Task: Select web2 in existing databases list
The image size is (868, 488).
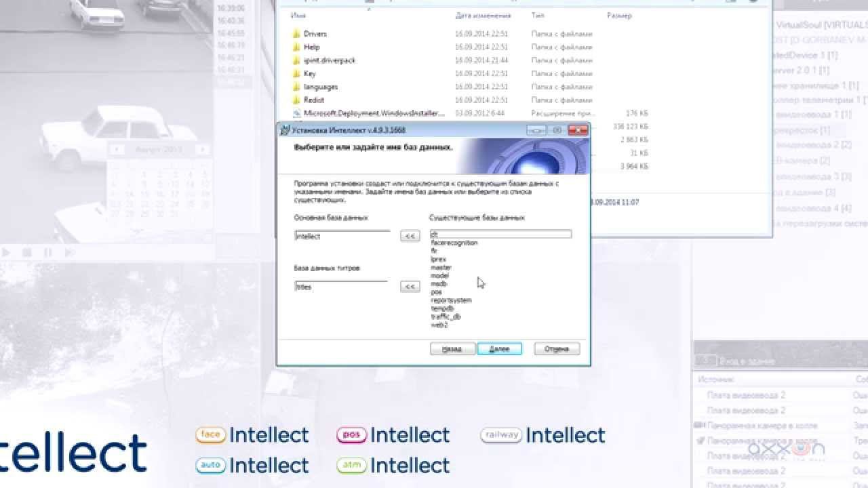Action: 439,325
